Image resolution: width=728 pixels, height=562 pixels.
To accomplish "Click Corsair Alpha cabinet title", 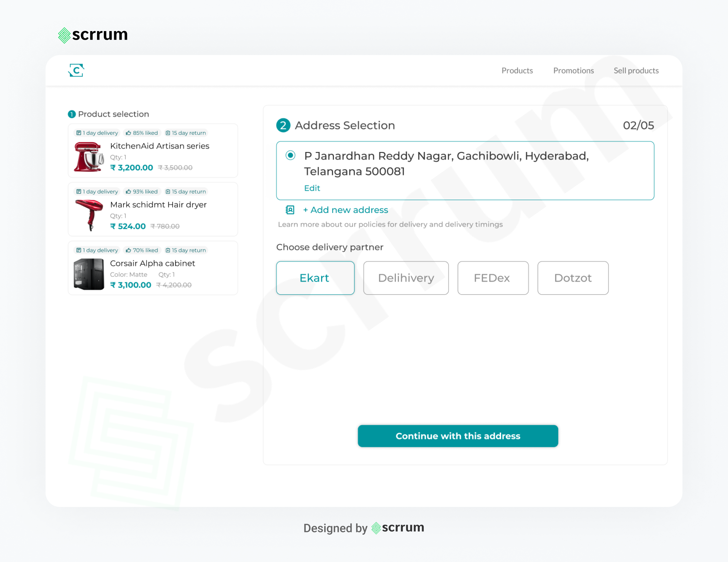I will 152,263.
